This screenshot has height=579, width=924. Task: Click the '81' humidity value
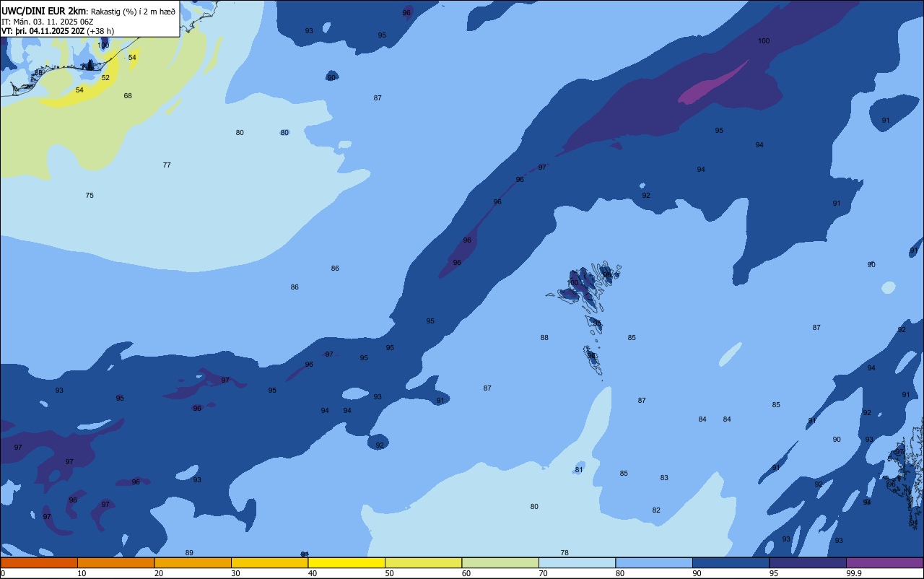[579, 470]
